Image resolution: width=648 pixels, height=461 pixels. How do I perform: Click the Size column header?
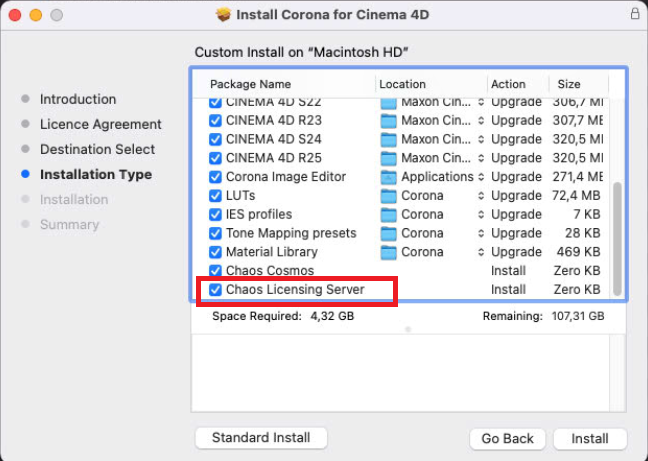coord(569,84)
